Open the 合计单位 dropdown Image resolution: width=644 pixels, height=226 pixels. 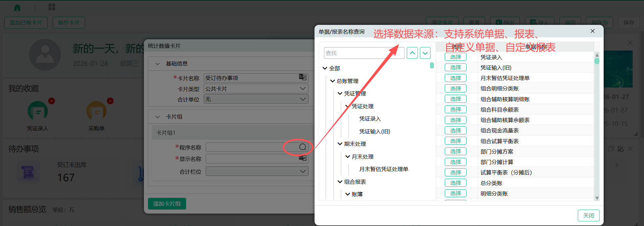[303, 99]
